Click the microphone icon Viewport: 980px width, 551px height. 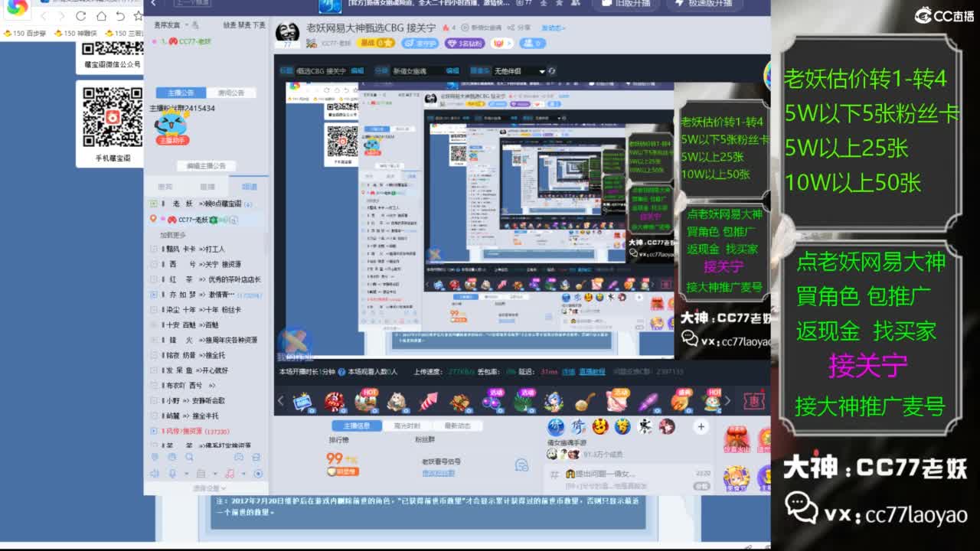click(172, 474)
